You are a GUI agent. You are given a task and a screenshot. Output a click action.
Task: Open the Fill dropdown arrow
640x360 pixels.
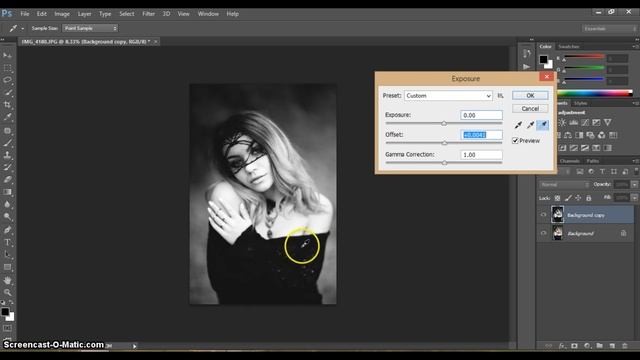click(x=634, y=198)
